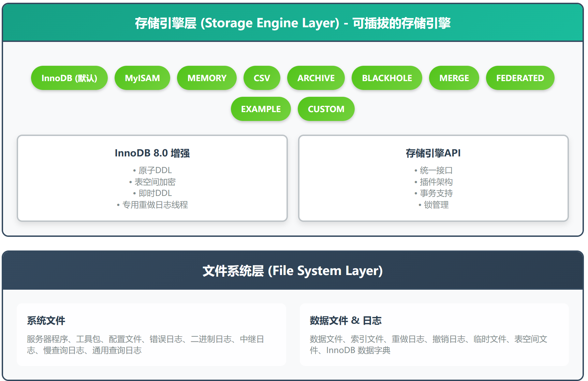This screenshot has width=588, height=381.
Task: Switch to the File System Layer section
Action: click(x=293, y=271)
